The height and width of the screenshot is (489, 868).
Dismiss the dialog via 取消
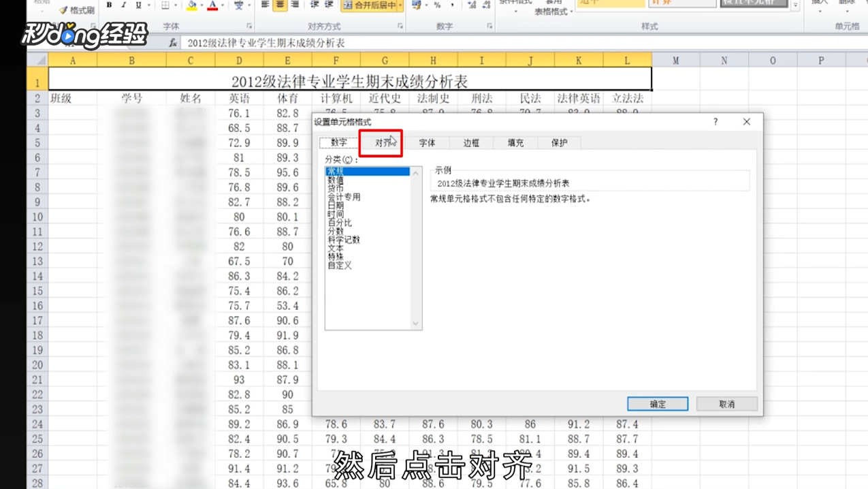coord(726,403)
